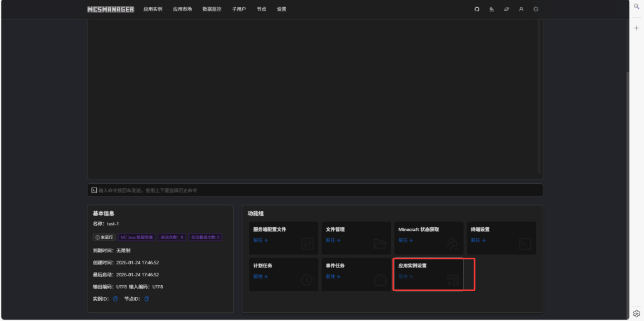Click the theme paint bucket icon
Viewport: 644px width, 321px height.
[491, 9]
